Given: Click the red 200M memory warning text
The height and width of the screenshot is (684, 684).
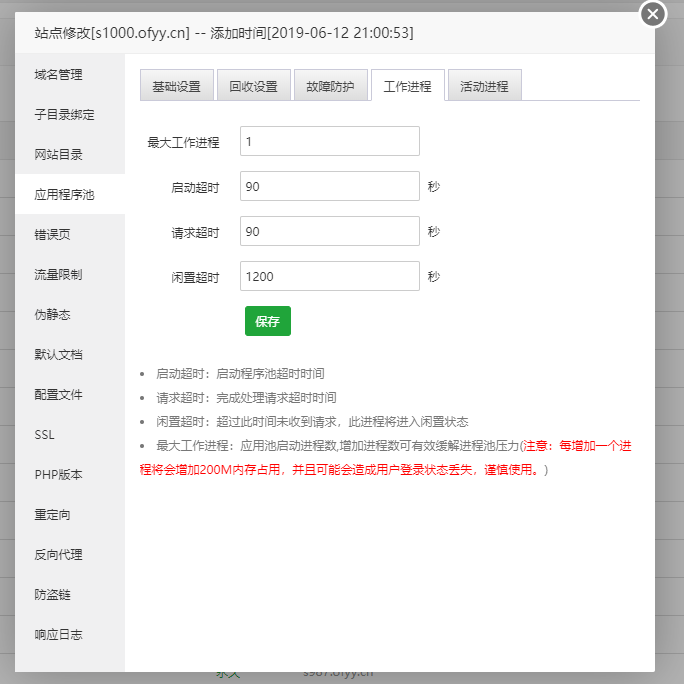Looking at the screenshot, I should 386,458.
